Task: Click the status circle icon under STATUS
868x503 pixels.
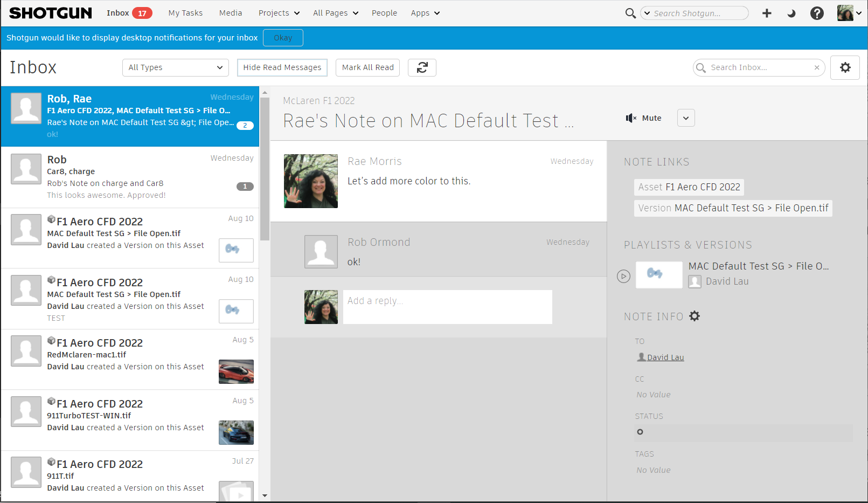Action: pyautogui.click(x=640, y=432)
